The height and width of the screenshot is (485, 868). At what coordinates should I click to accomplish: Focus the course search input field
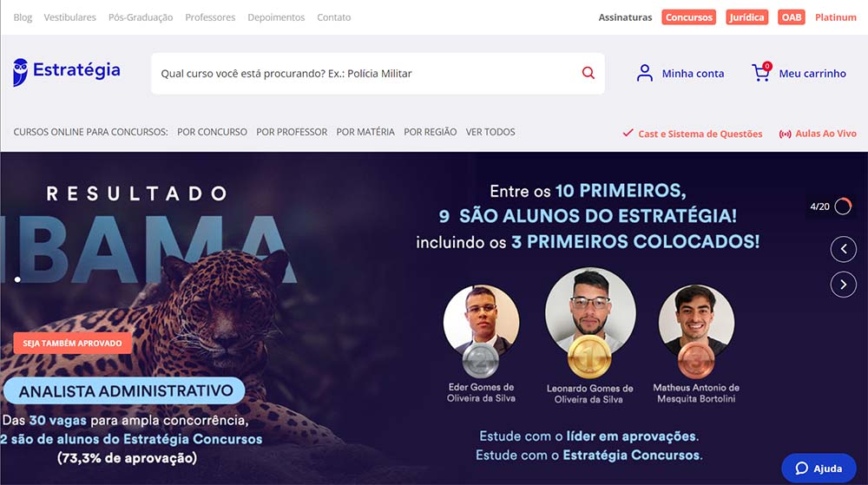pyautogui.click(x=365, y=74)
